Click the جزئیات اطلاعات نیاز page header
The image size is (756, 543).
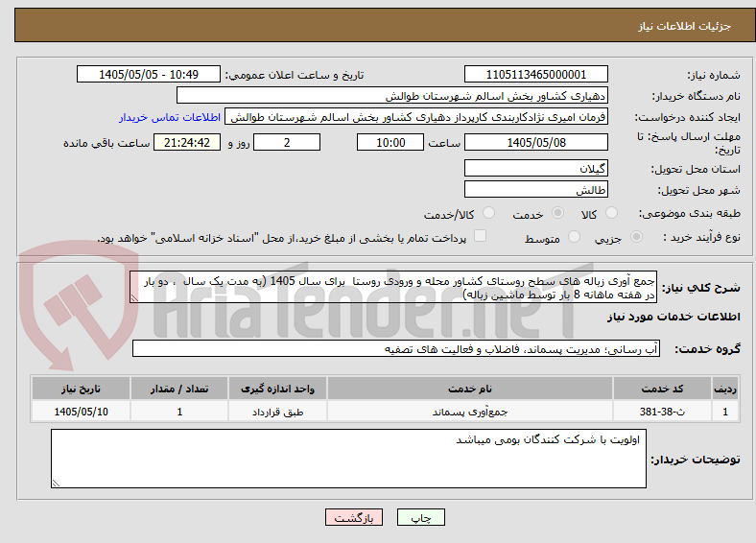684,26
